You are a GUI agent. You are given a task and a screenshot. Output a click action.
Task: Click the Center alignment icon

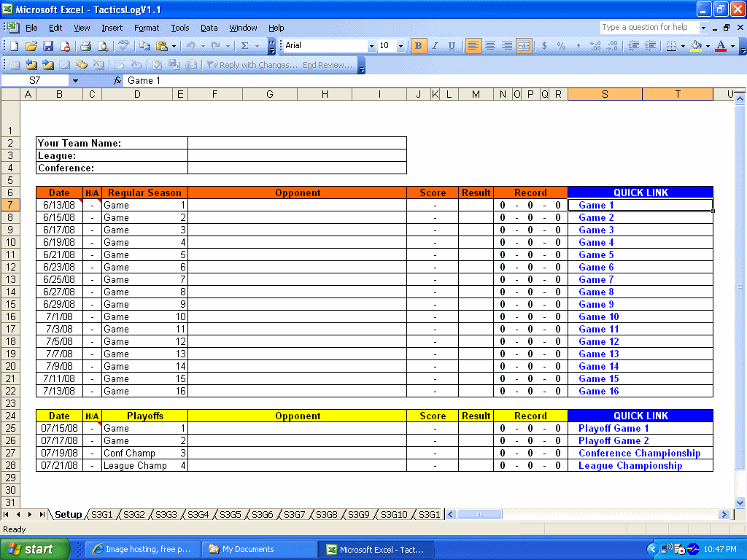click(490, 46)
